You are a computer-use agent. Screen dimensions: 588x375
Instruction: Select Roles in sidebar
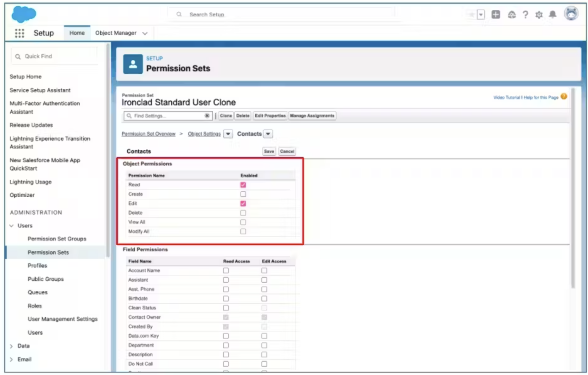pos(35,306)
